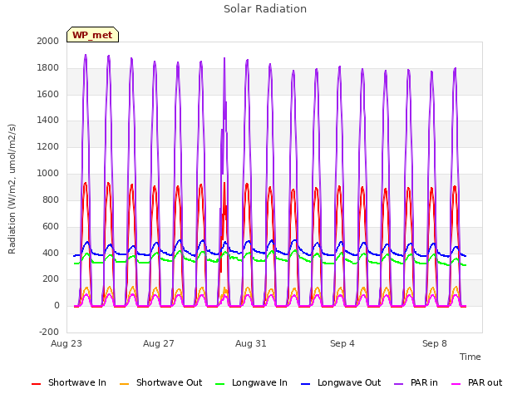Click the 1400 y-axis tick label
Image resolution: width=532 pixels, height=399 pixels.
click(x=48, y=120)
